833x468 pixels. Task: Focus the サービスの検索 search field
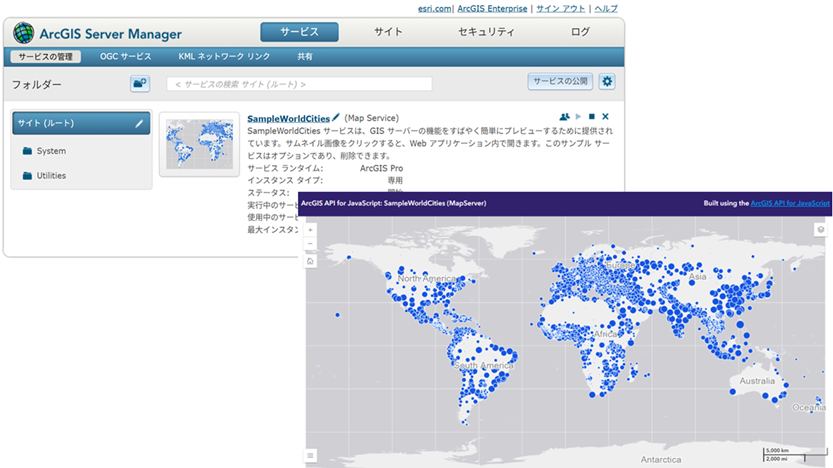(299, 84)
